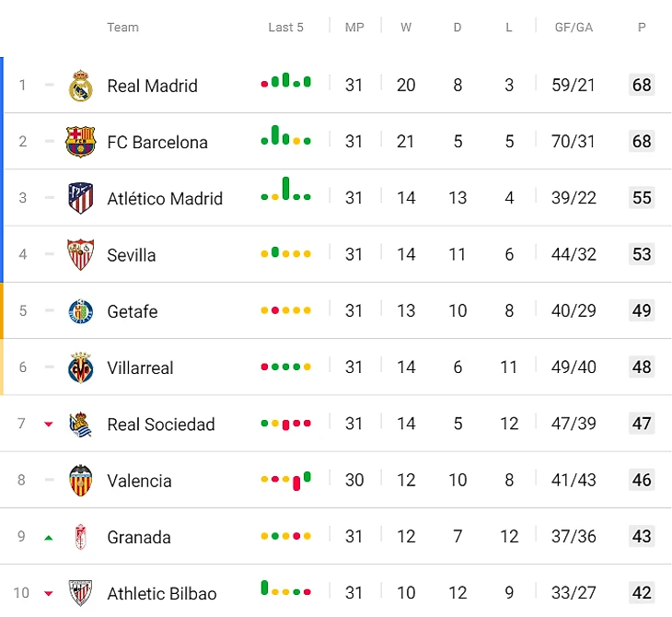Click Real Madrid's 68 points badge
The width and height of the screenshot is (672, 617).
tap(642, 85)
